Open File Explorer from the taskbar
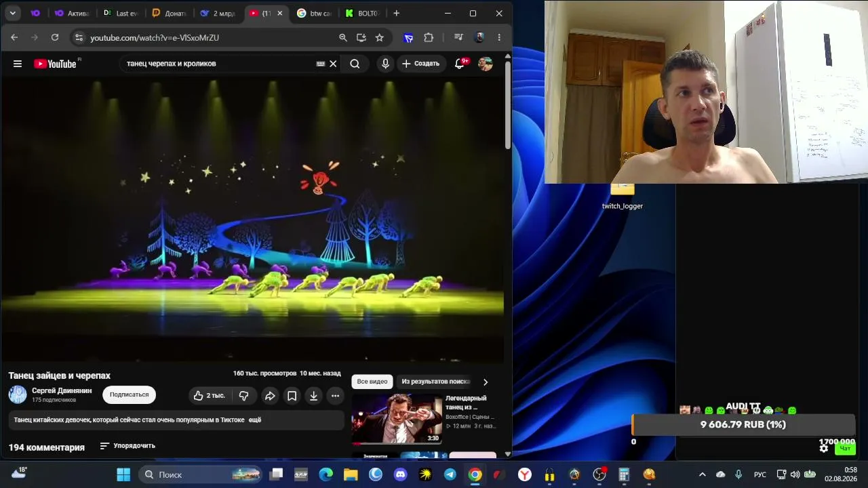The image size is (868, 488). pos(351,474)
